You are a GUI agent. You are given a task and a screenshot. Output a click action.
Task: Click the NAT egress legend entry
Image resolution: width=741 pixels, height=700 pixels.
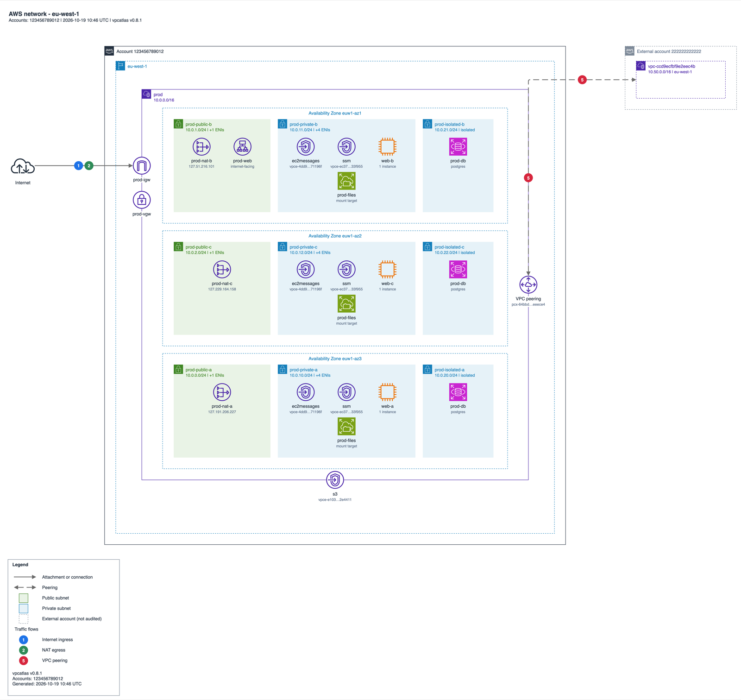54,650
